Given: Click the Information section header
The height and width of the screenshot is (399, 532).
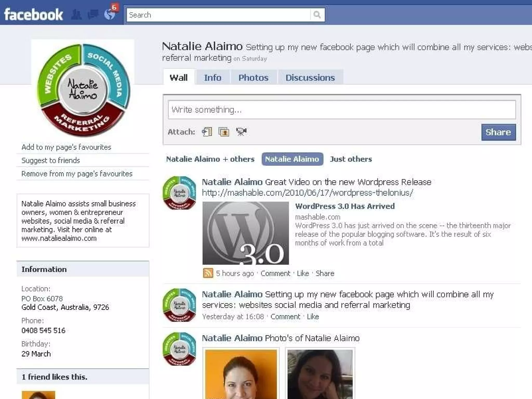Looking at the screenshot, I should point(83,269).
